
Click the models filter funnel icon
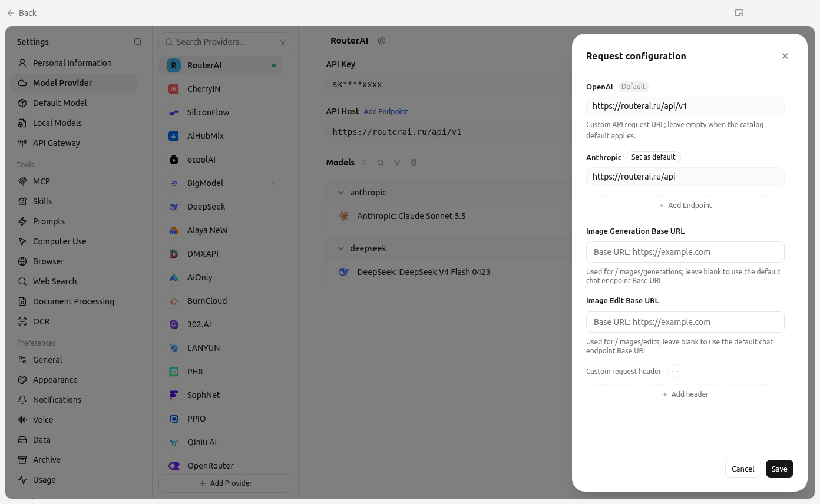tap(397, 163)
